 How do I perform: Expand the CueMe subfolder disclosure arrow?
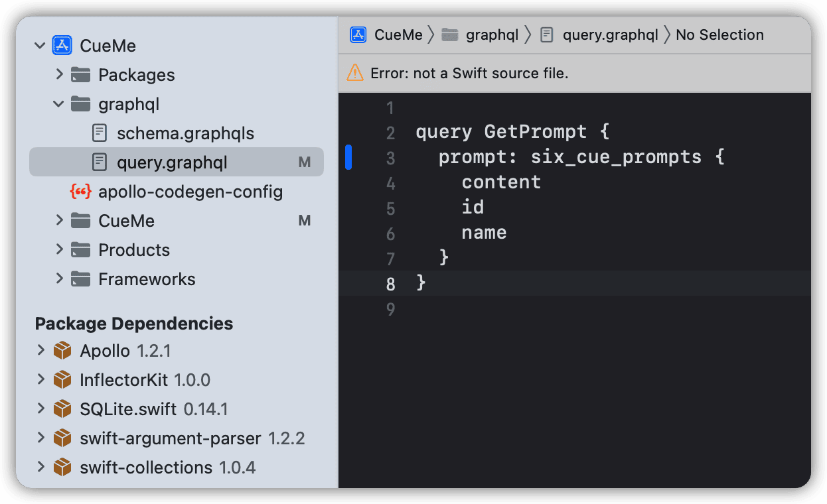pyautogui.click(x=59, y=220)
